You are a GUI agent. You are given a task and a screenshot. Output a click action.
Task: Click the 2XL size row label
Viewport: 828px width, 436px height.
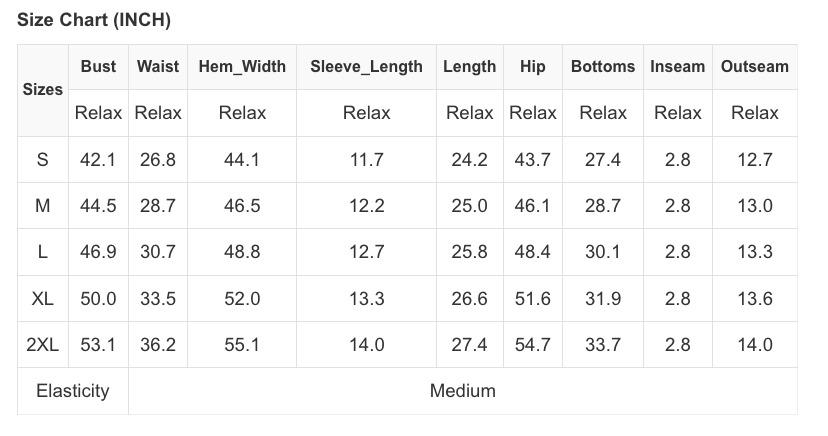coord(43,345)
